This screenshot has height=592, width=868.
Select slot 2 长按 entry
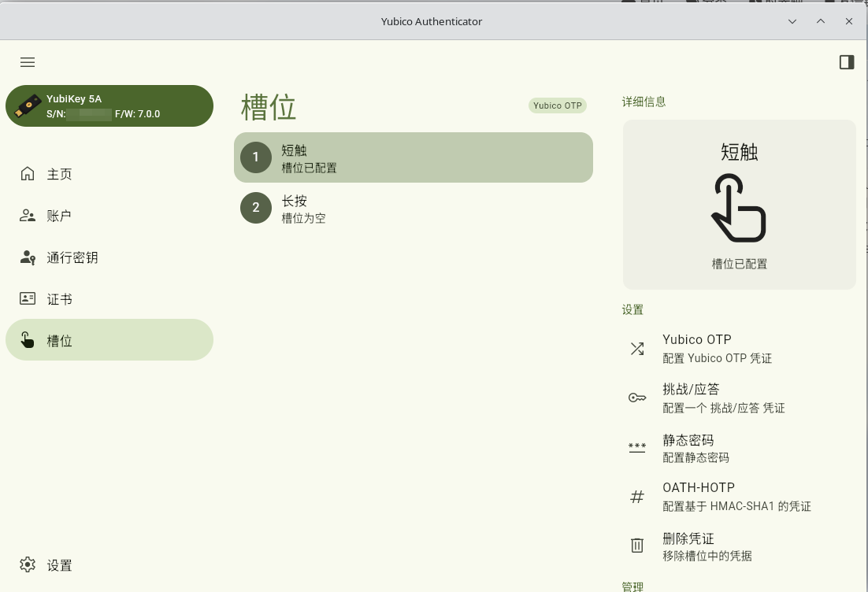413,208
